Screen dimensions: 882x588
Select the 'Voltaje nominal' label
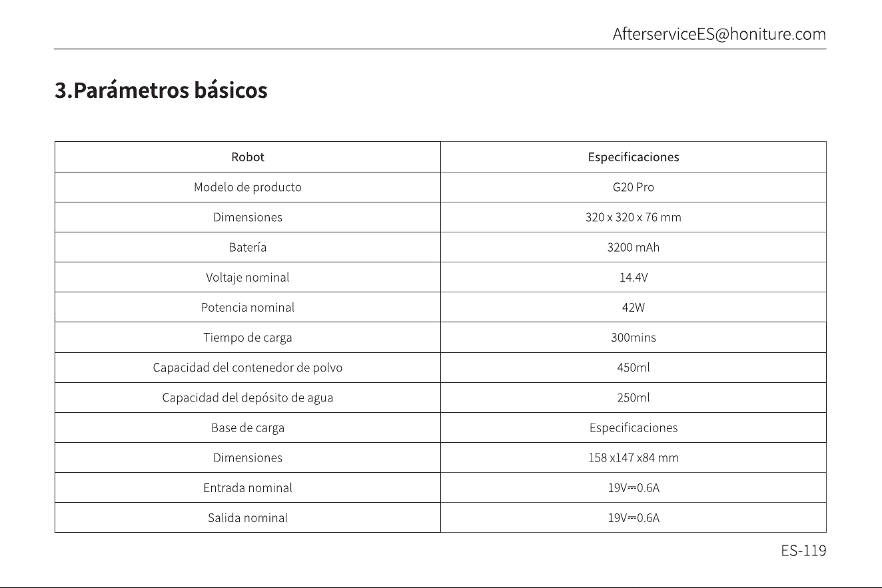click(x=248, y=278)
